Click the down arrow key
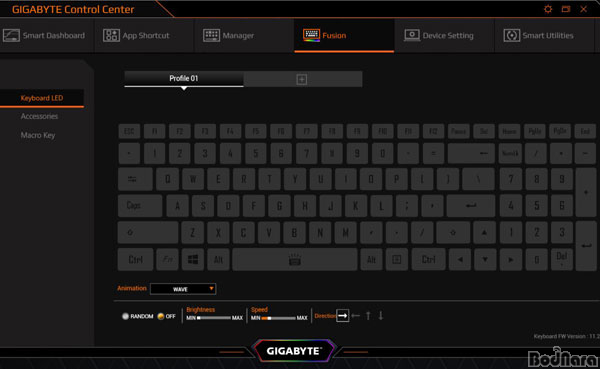Image resolution: width=600 pixels, height=369 pixels. (x=485, y=260)
